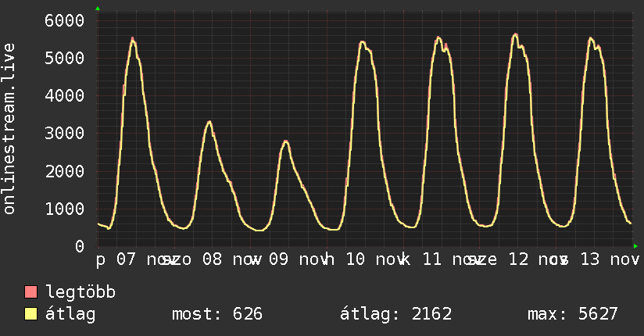Click the 4000 y-axis label
Viewport: 644px width, 336px height.
click(65, 96)
